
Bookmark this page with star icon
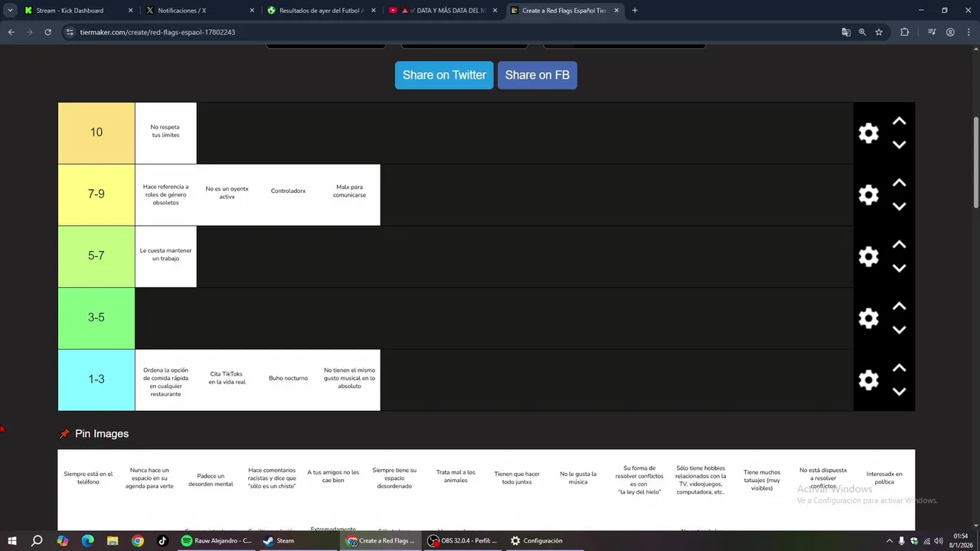[x=879, y=32]
